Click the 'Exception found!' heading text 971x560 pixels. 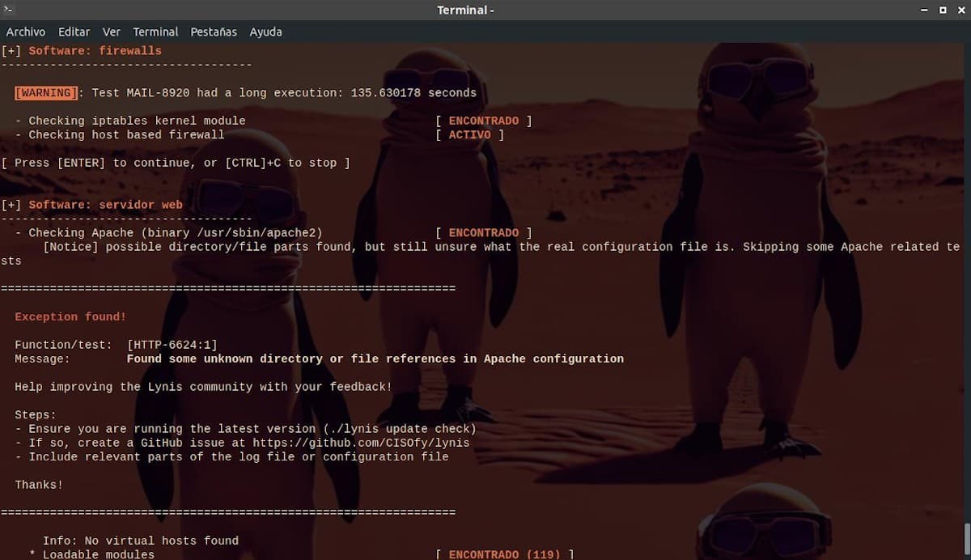click(x=70, y=316)
